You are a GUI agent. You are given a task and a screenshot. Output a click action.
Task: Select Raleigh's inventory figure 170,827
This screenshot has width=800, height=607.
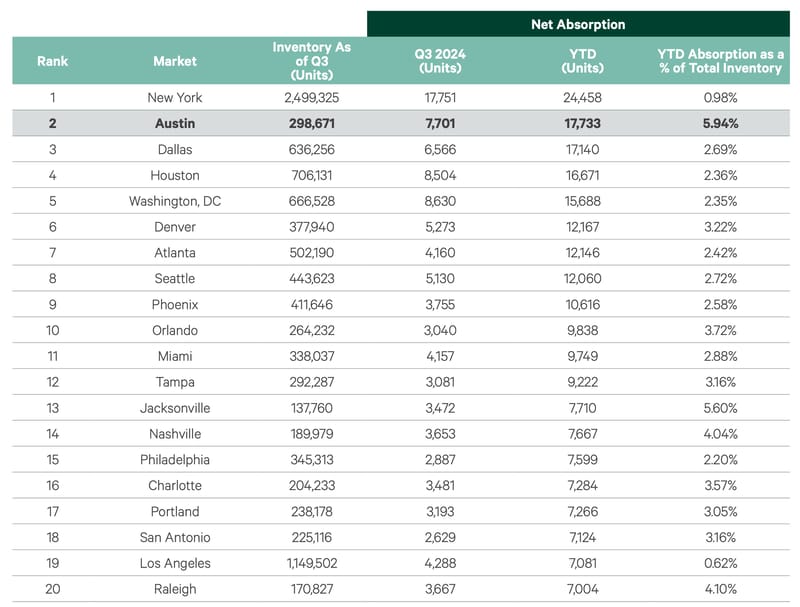pos(311,589)
